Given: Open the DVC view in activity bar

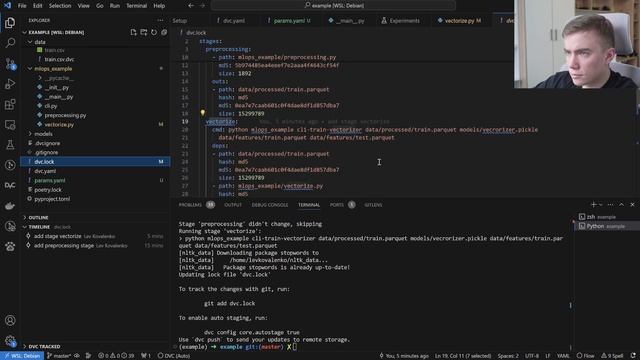Looking at the screenshot, I should [x=10, y=185].
